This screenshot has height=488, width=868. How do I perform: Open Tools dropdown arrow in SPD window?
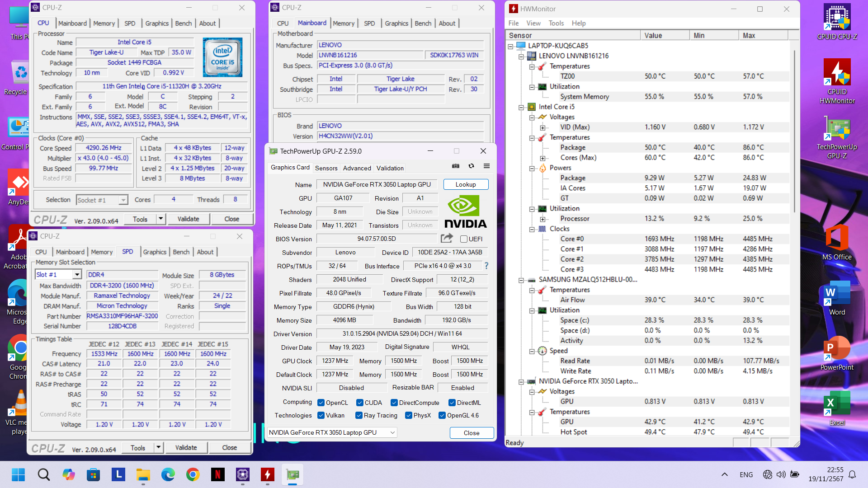coord(159,447)
